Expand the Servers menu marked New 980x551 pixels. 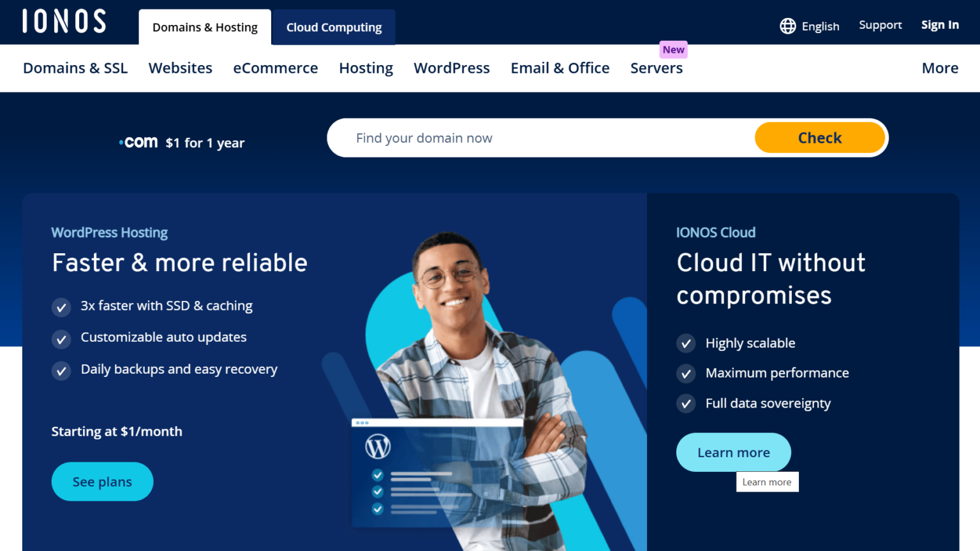coord(657,68)
